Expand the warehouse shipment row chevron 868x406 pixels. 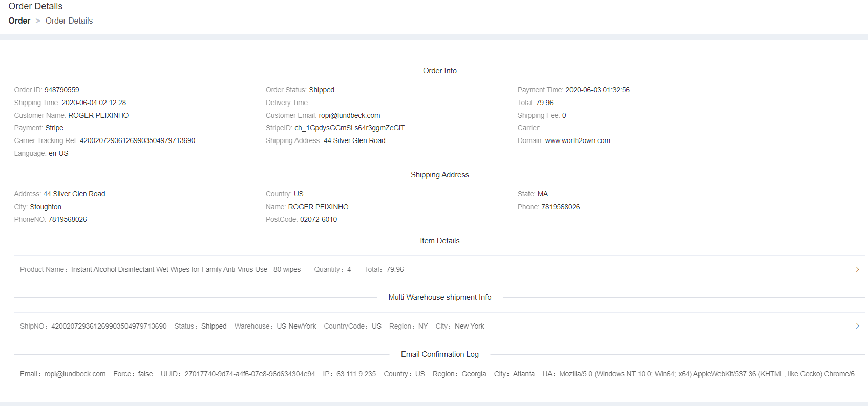pyautogui.click(x=857, y=326)
